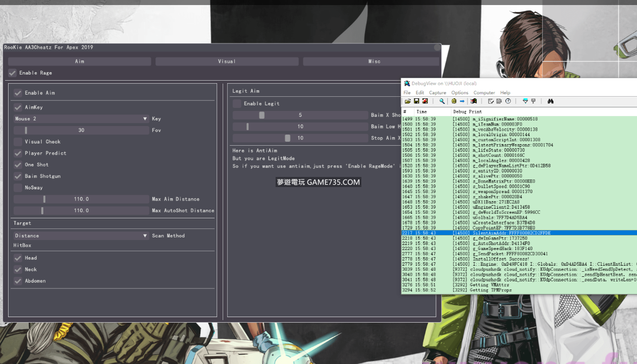The image size is (637, 364).
Task: Toggle the Capture magnifying glass icon
Action: (442, 101)
